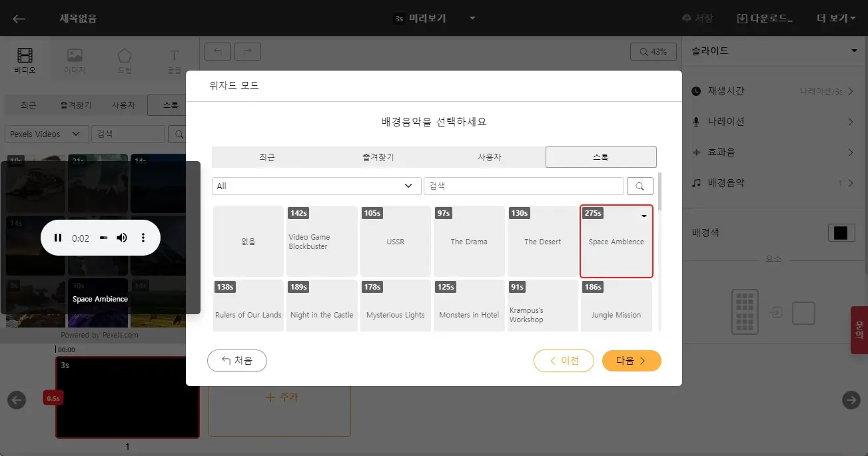Select the 없음 (None) music option

click(248, 241)
